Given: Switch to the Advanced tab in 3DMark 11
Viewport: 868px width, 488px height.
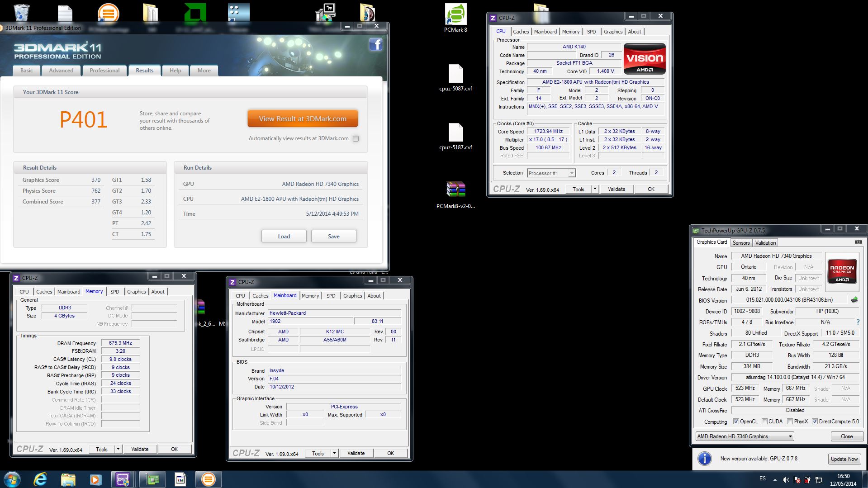Looking at the screenshot, I should 61,71.
